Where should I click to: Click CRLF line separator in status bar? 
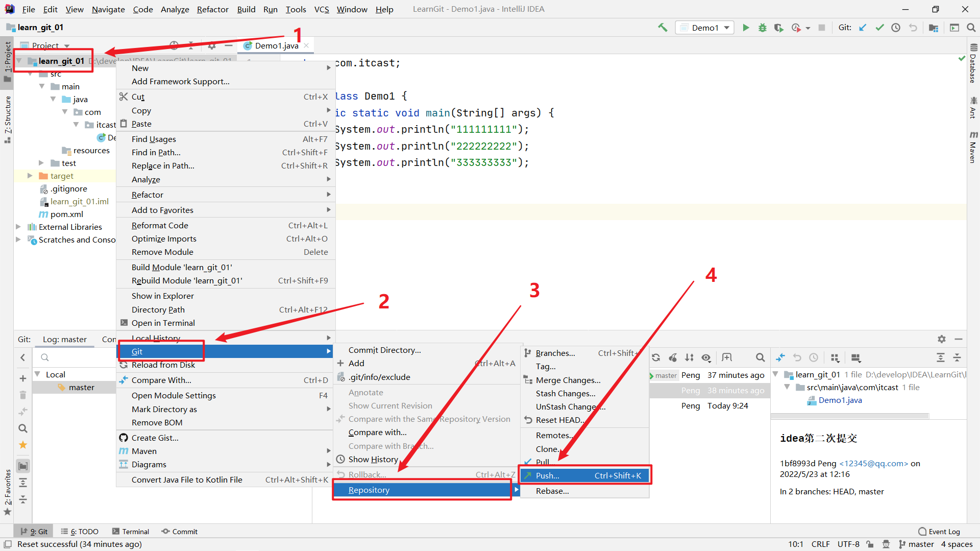click(x=820, y=544)
